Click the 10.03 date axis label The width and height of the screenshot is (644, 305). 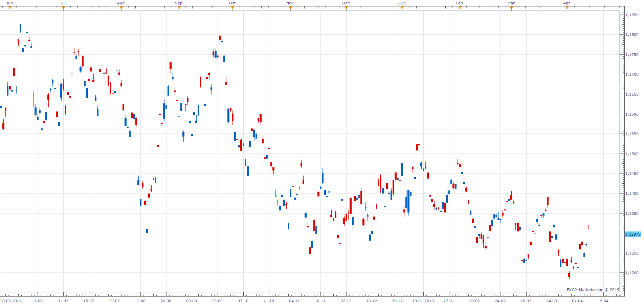(526, 301)
